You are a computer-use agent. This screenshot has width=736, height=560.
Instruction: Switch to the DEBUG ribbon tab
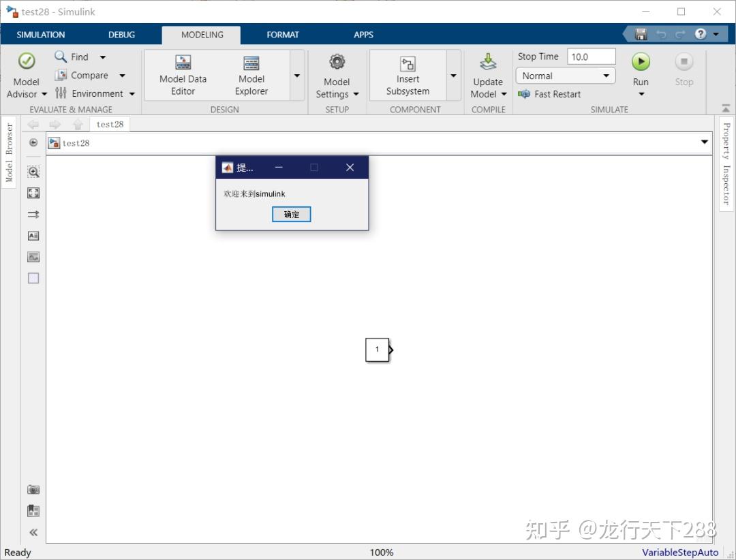[121, 34]
